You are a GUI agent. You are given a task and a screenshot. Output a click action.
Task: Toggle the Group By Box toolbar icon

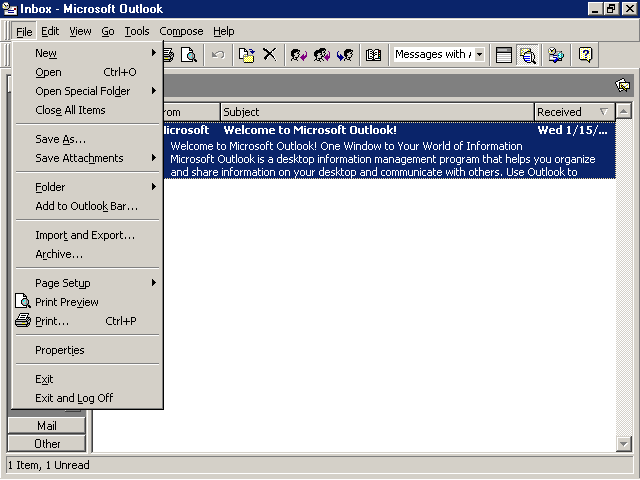(x=504, y=55)
